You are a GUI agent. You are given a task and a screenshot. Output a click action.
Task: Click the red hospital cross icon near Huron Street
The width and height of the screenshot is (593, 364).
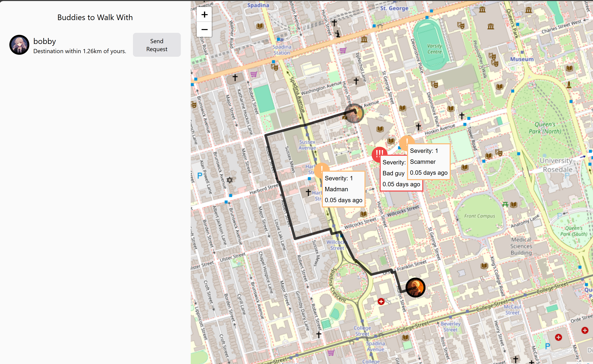tap(381, 301)
